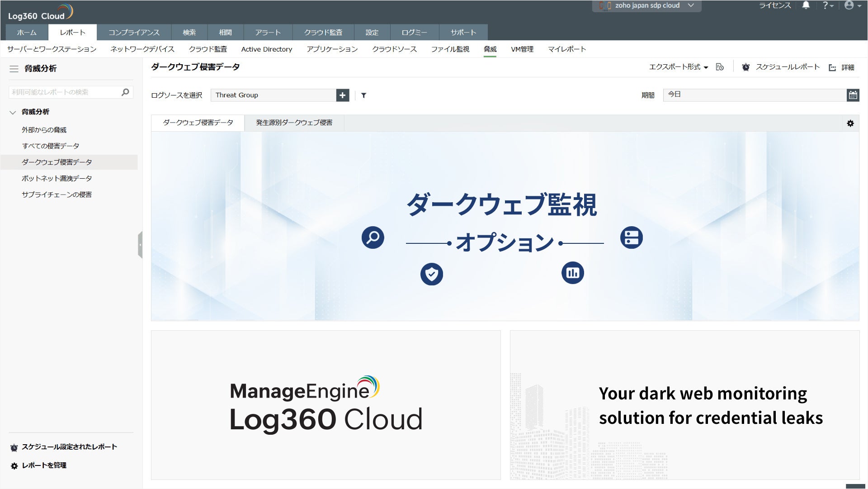Click the export history icon
Screen dimensions: 868x489
[720, 67]
